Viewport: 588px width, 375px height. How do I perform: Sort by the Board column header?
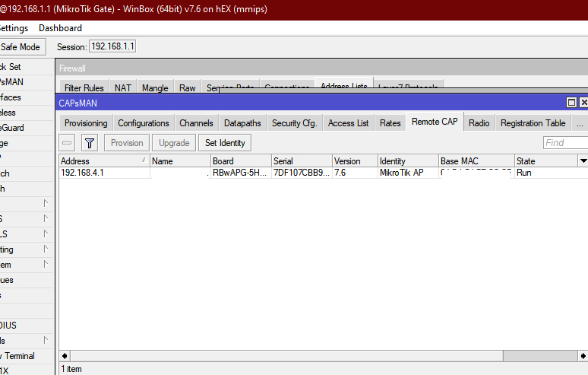click(x=241, y=161)
